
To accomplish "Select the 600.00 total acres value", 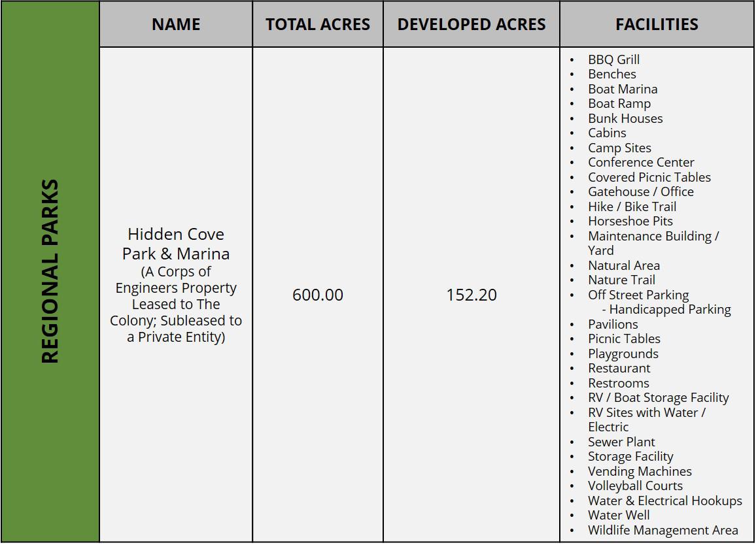I will (x=318, y=295).
